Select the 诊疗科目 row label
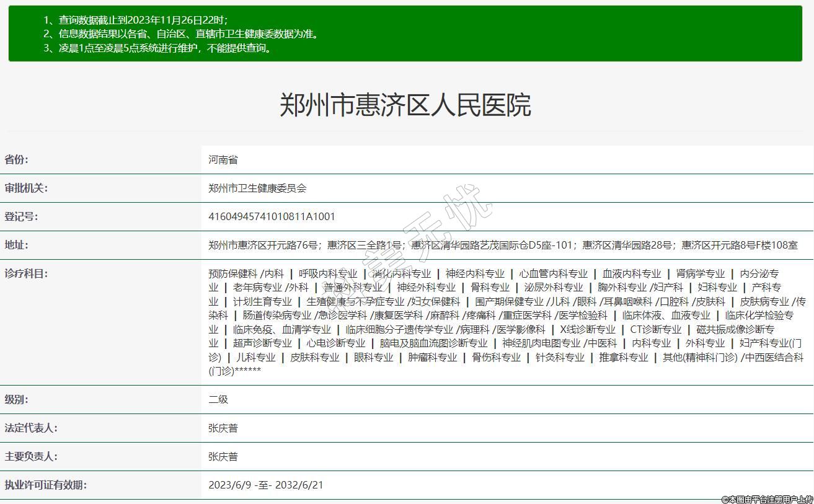 pyautogui.click(x=26, y=273)
